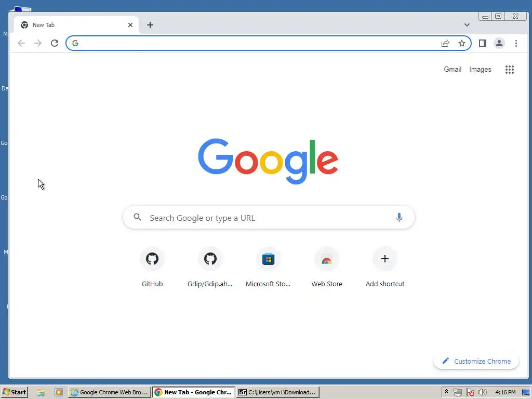Screen dimensions: 532x399
Task: Switch to 7-Zip Downloads taskbar window
Action: (x=278, y=392)
